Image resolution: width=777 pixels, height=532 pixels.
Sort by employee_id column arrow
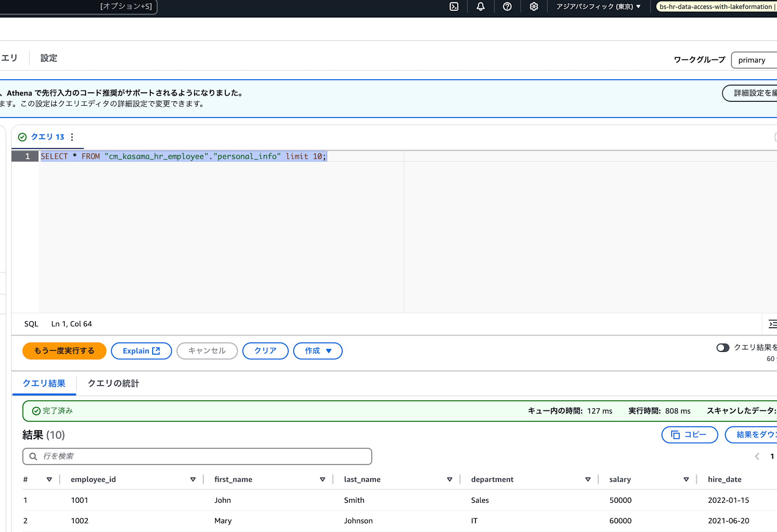pos(193,480)
